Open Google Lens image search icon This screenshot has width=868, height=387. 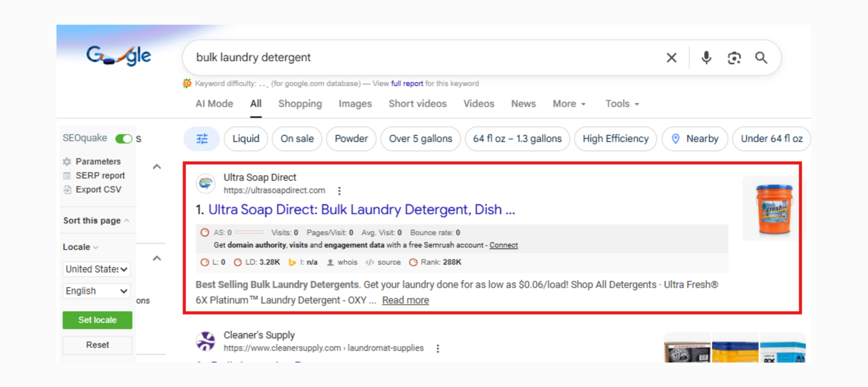point(734,58)
